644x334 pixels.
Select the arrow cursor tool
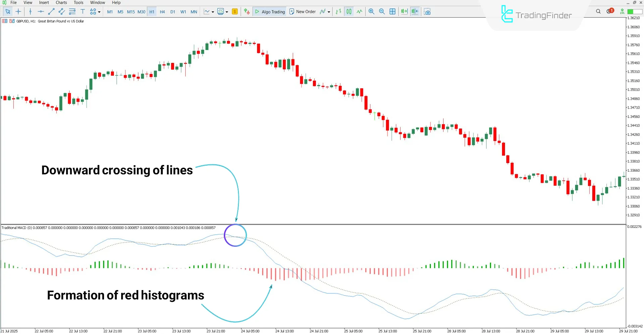(8, 12)
